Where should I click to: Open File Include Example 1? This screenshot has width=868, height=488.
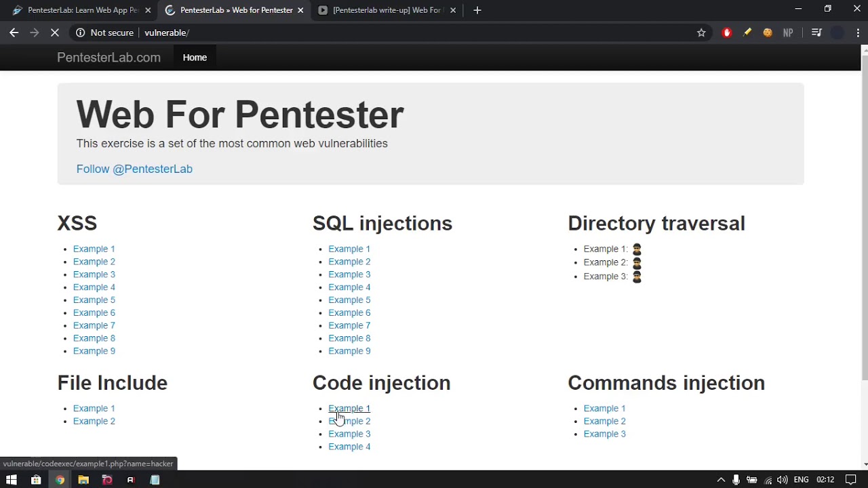click(x=94, y=408)
